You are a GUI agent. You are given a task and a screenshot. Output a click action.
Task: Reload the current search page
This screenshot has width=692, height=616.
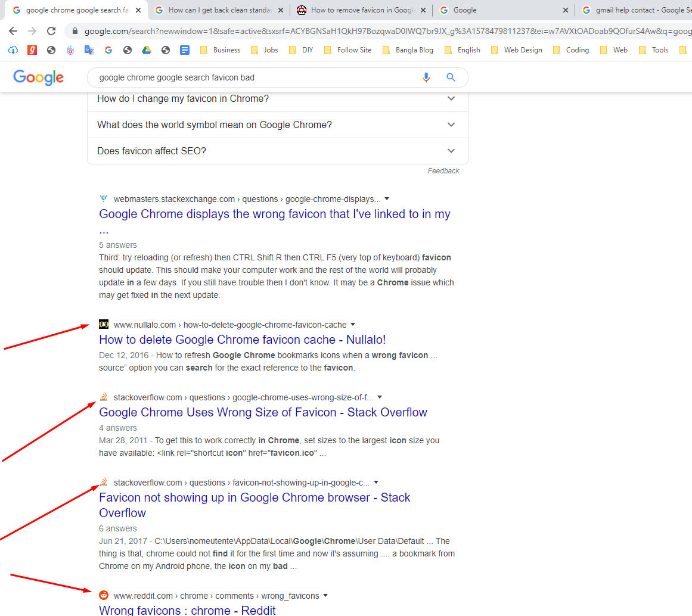click(x=51, y=31)
